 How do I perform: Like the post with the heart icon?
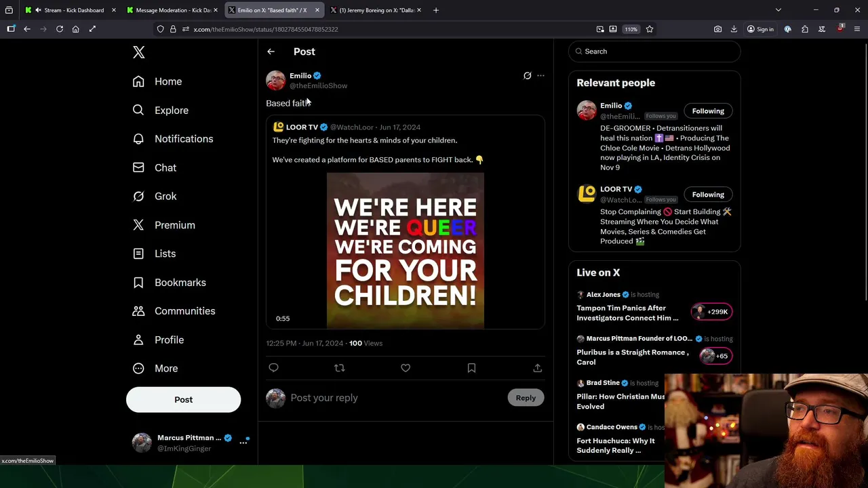coord(406,368)
